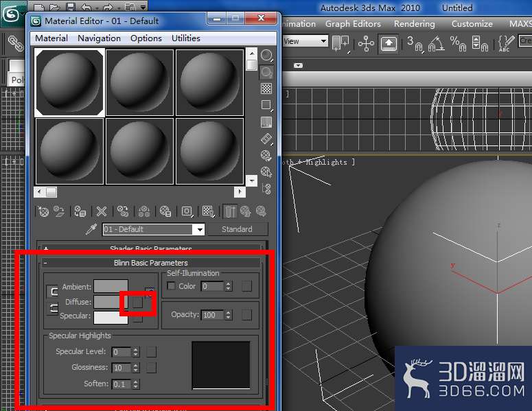The height and width of the screenshot is (411, 532).
Task: Toggle Keyboard Shortcut Override button
Action: tap(389, 44)
